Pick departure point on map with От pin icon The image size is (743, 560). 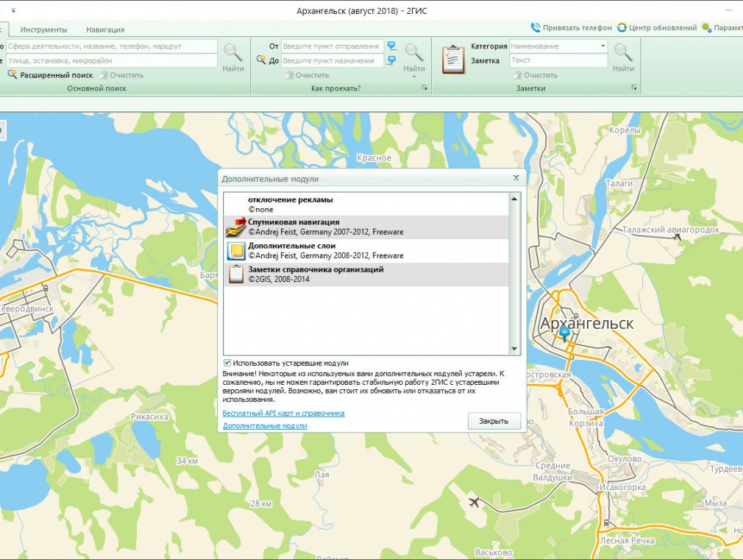[391, 46]
